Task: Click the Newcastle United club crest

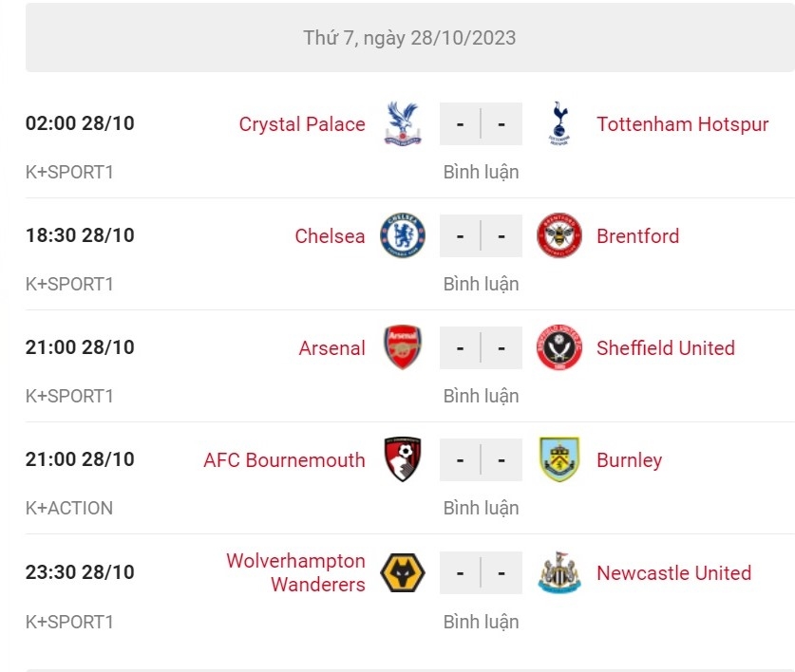Action: (x=558, y=572)
